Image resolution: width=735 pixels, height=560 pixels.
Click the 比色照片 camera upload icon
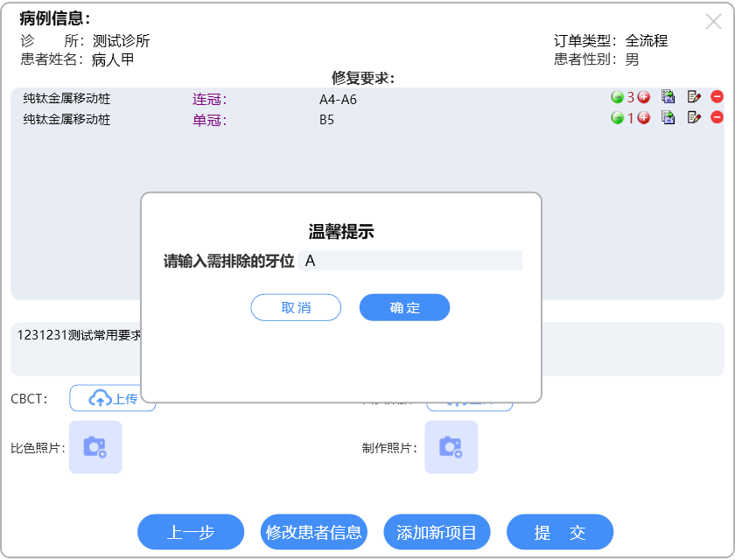[95, 447]
